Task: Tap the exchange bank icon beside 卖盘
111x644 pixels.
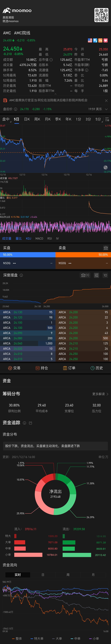Action: tap(106, 248)
